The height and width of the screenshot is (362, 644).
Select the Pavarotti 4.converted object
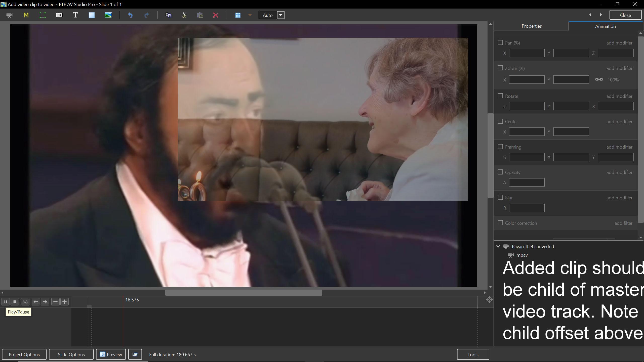pyautogui.click(x=533, y=247)
